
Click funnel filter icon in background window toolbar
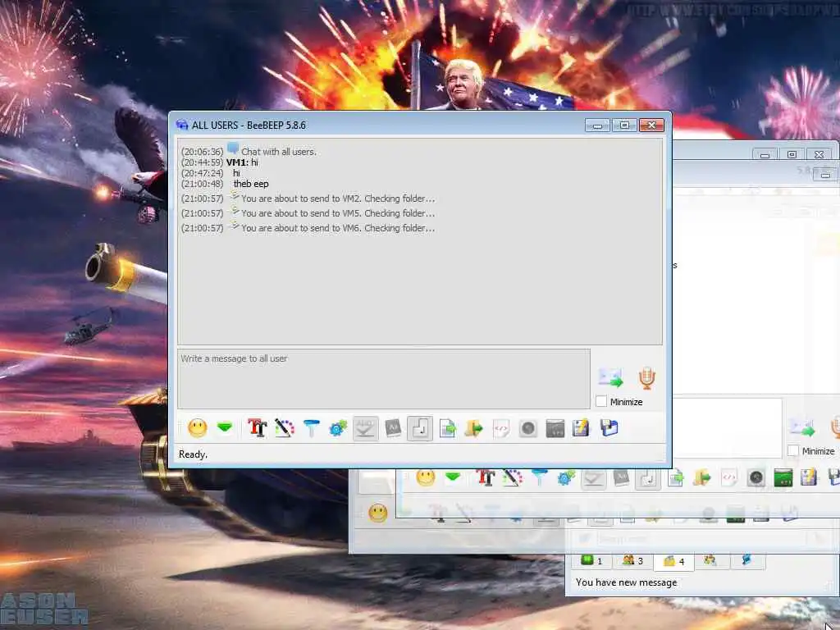[x=540, y=477]
